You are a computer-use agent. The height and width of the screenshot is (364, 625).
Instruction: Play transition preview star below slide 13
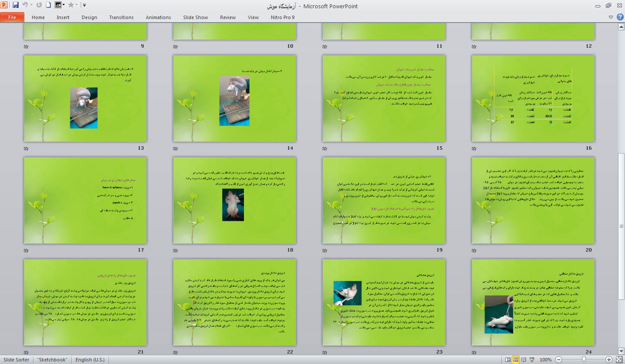[26, 148]
